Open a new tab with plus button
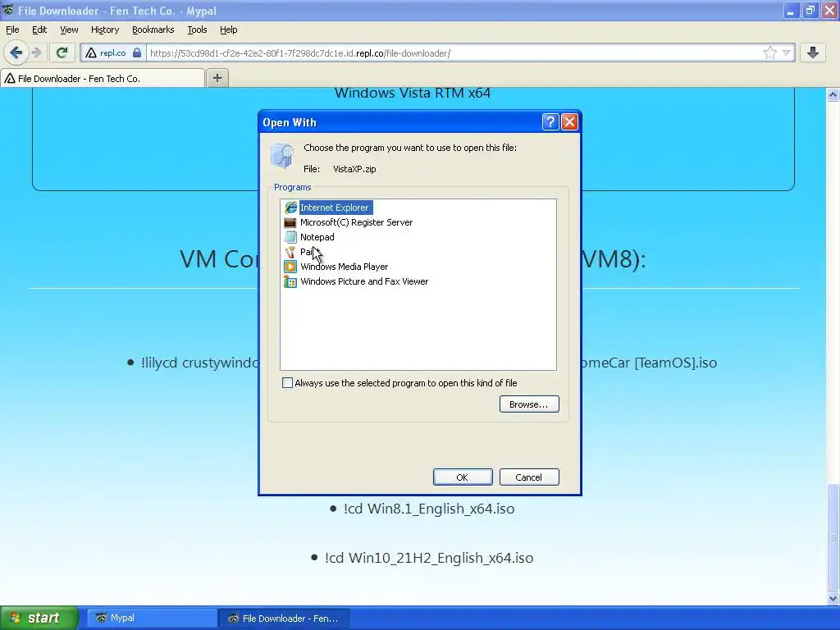The width and height of the screenshot is (840, 630). click(217, 78)
